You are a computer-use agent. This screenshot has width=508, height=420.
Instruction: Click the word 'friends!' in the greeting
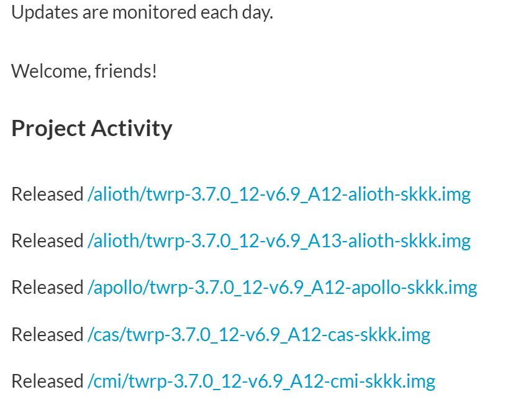[x=126, y=71]
